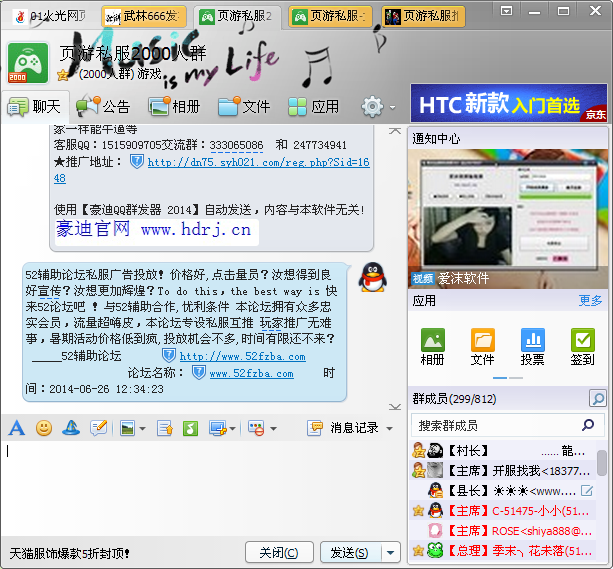Open the http://www.52fzba.com link
This screenshot has width=613, height=569.
coord(242,356)
